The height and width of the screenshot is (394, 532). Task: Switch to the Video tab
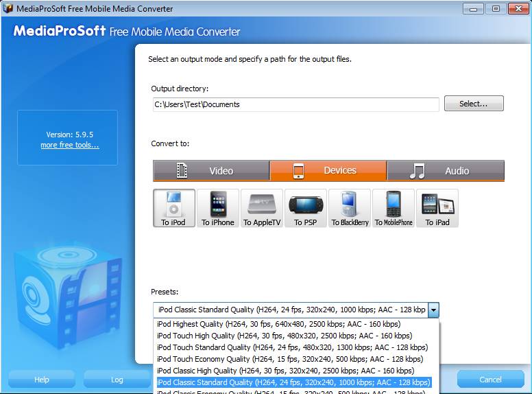211,171
